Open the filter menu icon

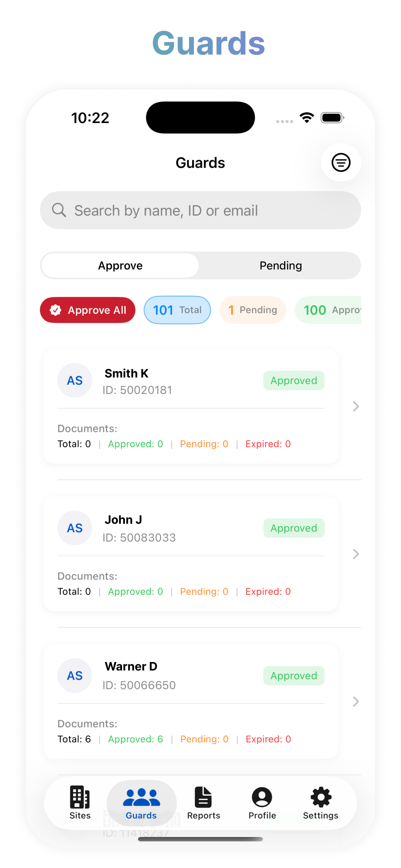click(x=341, y=162)
